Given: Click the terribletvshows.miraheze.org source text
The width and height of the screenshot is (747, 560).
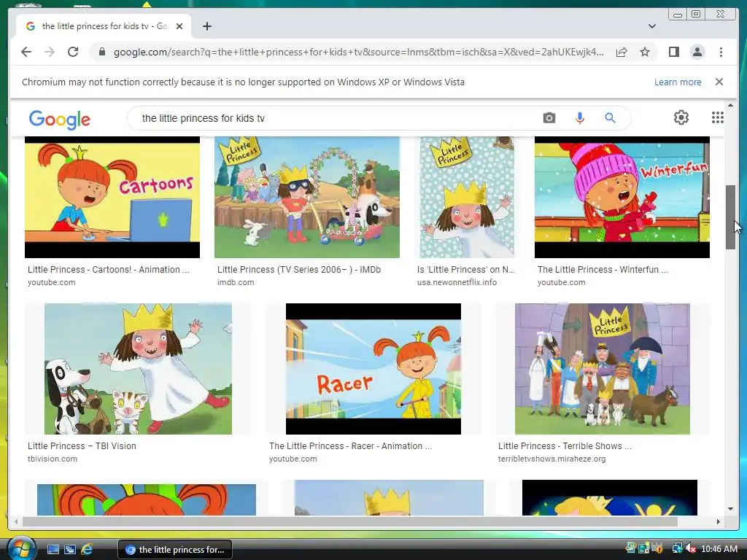Looking at the screenshot, I should pyautogui.click(x=551, y=459).
